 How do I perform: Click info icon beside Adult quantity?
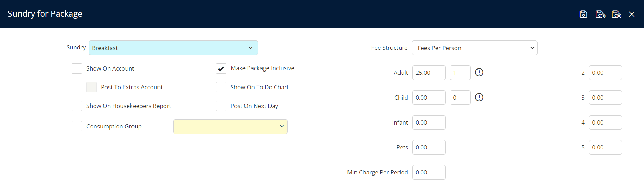pyautogui.click(x=479, y=72)
